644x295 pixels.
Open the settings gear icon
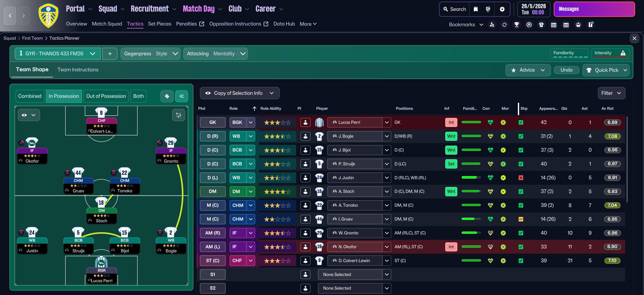coord(502,9)
